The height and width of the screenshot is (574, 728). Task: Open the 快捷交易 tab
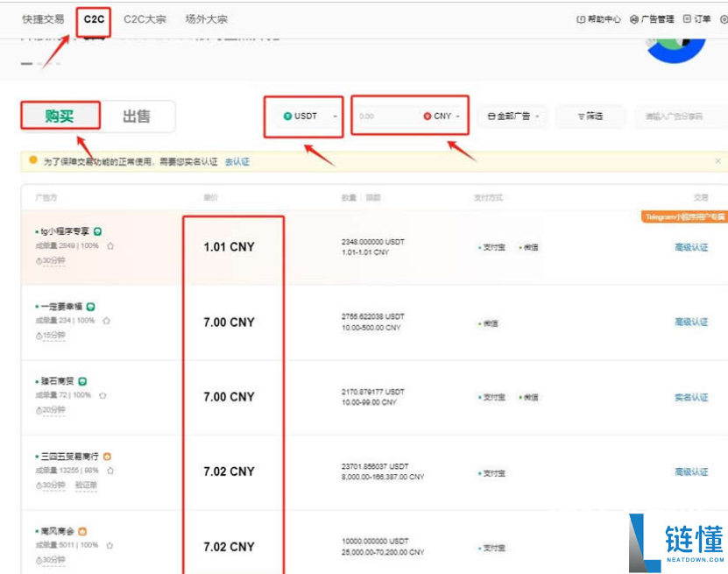(43, 19)
